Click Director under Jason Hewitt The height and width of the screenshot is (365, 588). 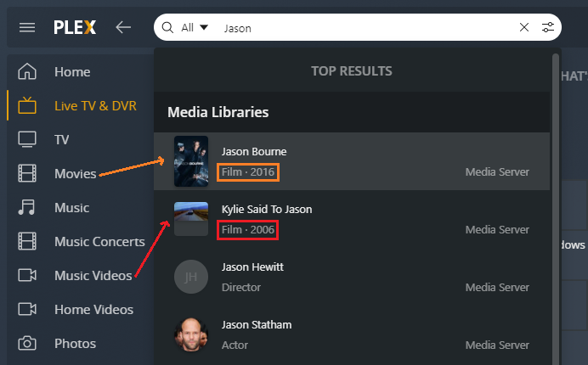[241, 288]
